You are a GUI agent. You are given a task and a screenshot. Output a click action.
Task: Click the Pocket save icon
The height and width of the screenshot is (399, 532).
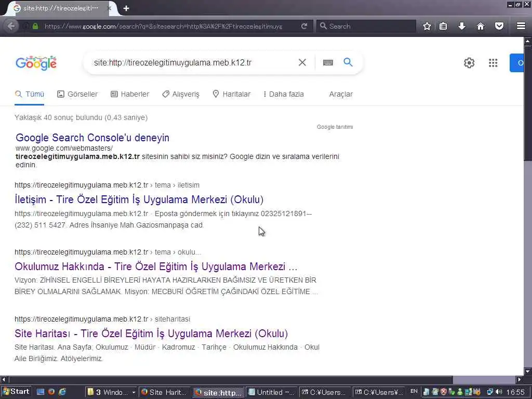click(x=499, y=26)
